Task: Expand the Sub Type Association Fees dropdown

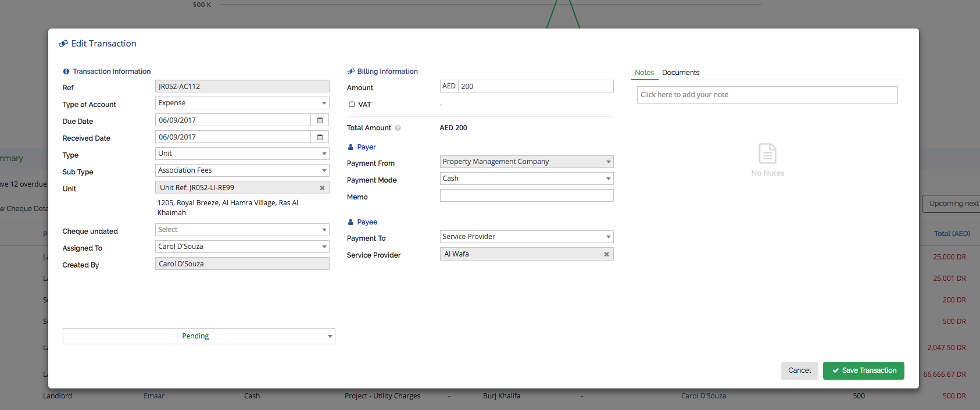Action: click(242, 170)
